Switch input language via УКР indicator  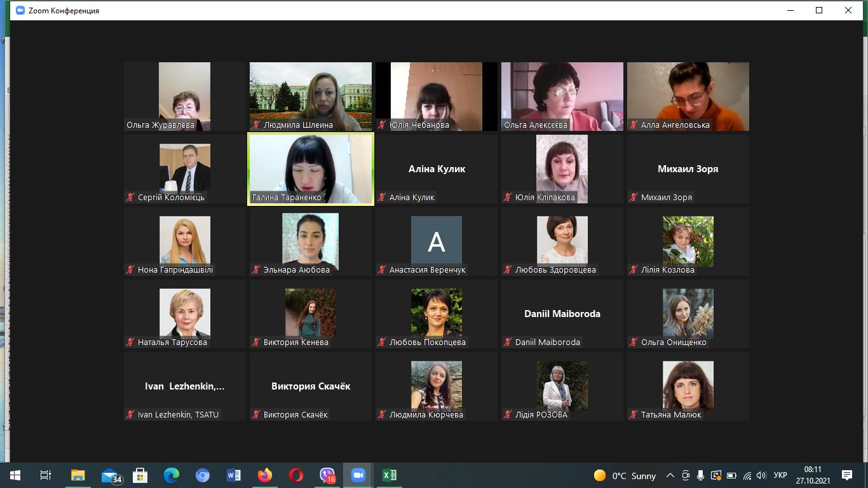pyautogui.click(x=781, y=475)
